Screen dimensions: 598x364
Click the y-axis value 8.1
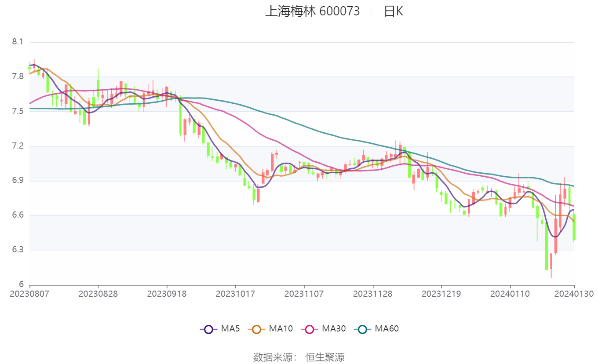click(x=18, y=42)
